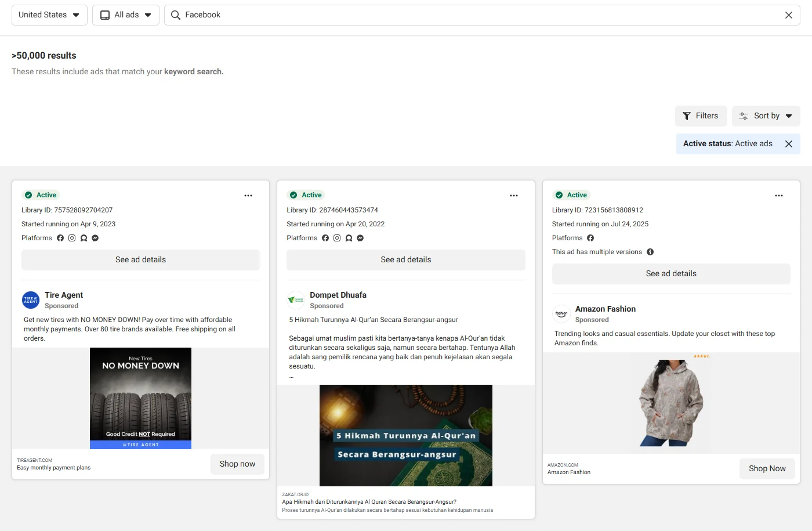Viewport: 812px width, 531px height.
Task: Click the Active status badge on Tire Agent ad
Action: pyautogui.click(x=41, y=195)
